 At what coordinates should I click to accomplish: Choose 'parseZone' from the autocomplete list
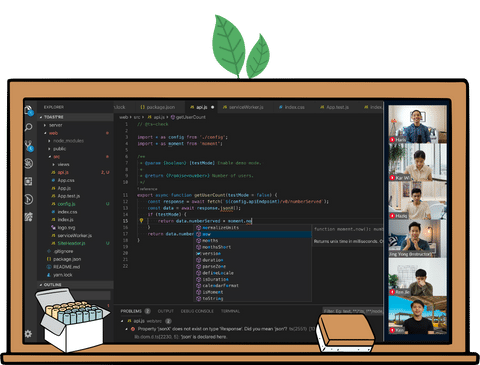pos(253,266)
